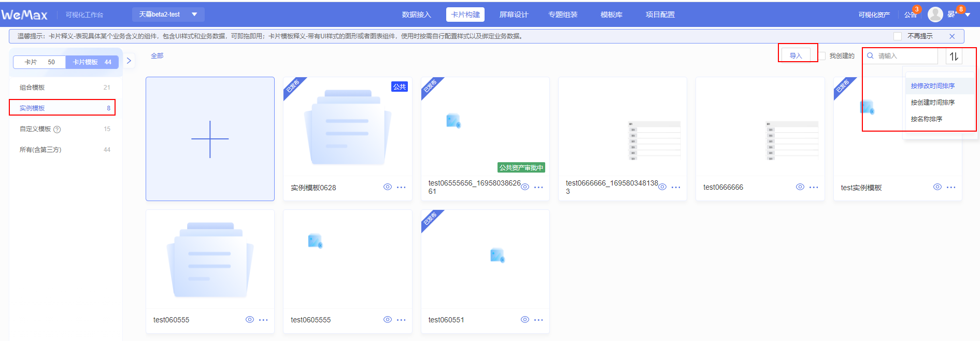Click the 可视化工作台 label
The height and width of the screenshot is (341, 980).
click(x=84, y=15)
